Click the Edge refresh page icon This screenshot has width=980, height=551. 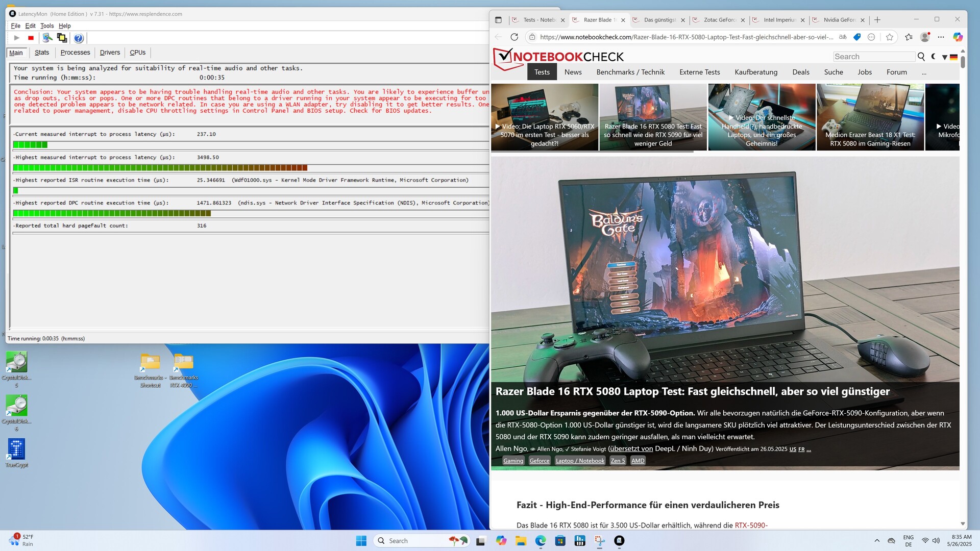(x=514, y=37)
